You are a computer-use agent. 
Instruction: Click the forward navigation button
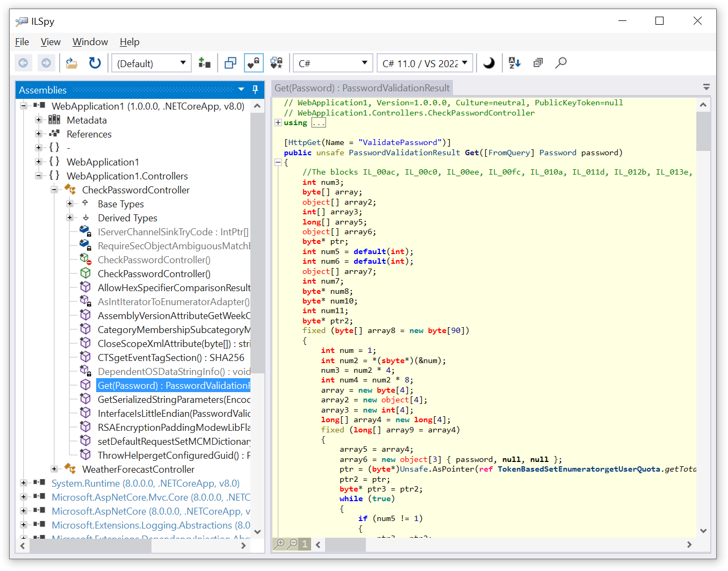(46, 63)
